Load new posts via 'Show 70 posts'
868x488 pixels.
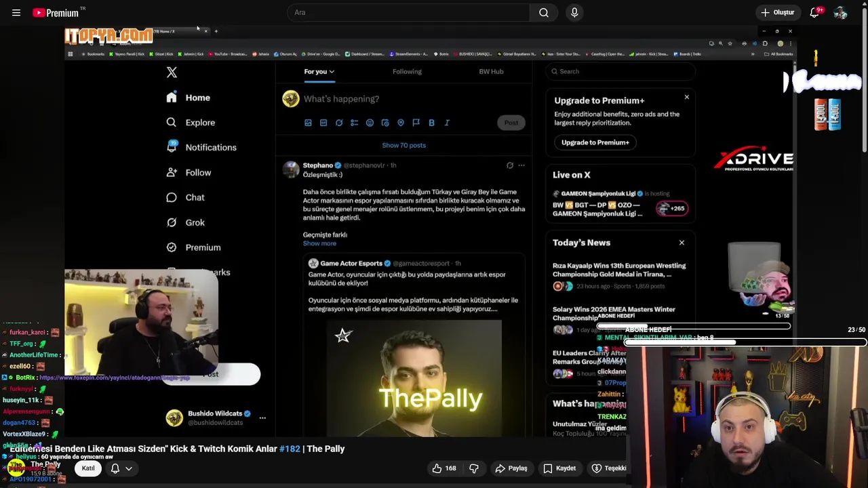tap(403, 145)
